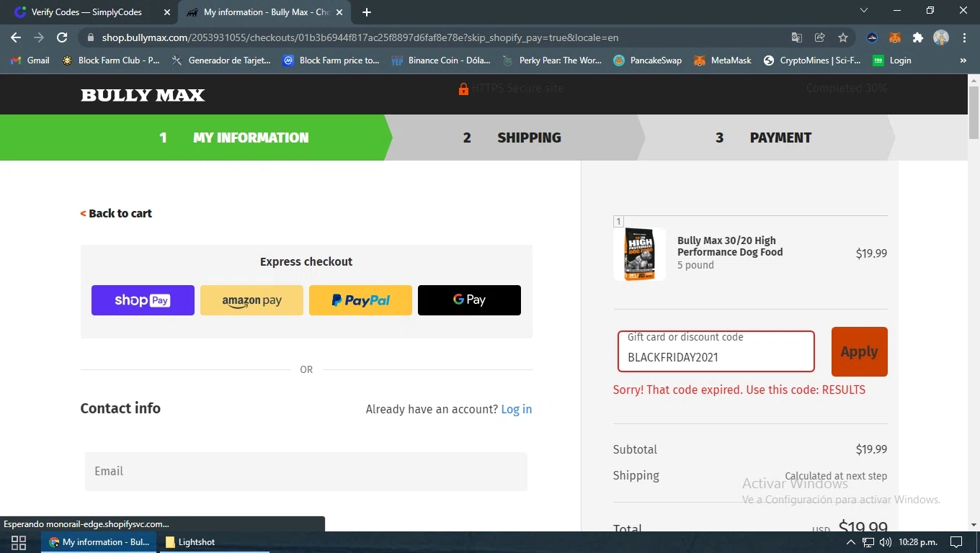Open Perky Pear bookmark
The image size is (980, 553).
pos(552,60)
